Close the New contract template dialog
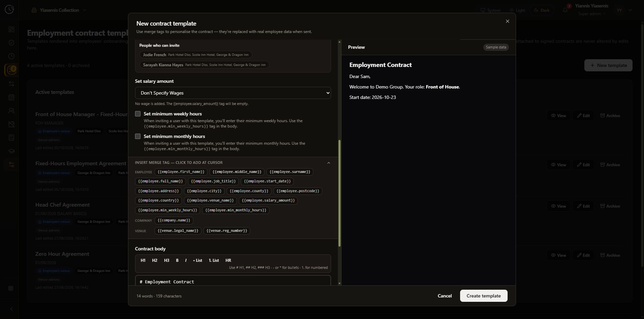This screenshot has height=319, width=644. [507, 21]
